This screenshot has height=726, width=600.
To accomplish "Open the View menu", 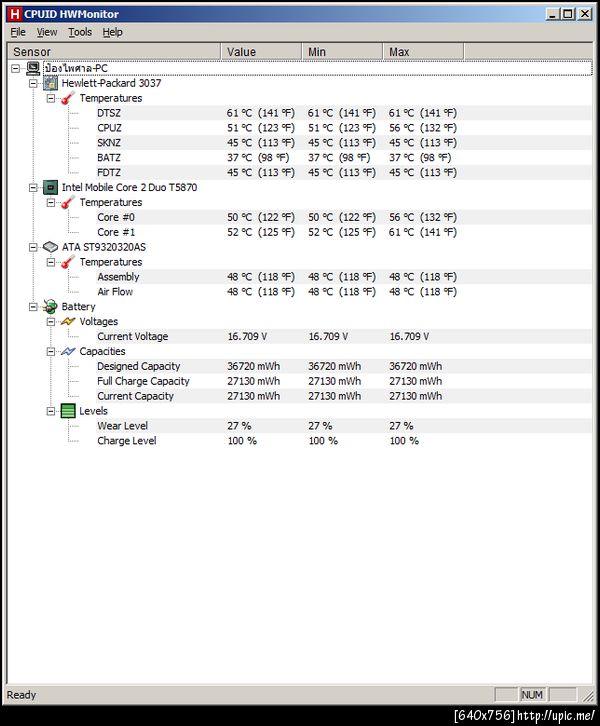I will (x=47, y=32).
